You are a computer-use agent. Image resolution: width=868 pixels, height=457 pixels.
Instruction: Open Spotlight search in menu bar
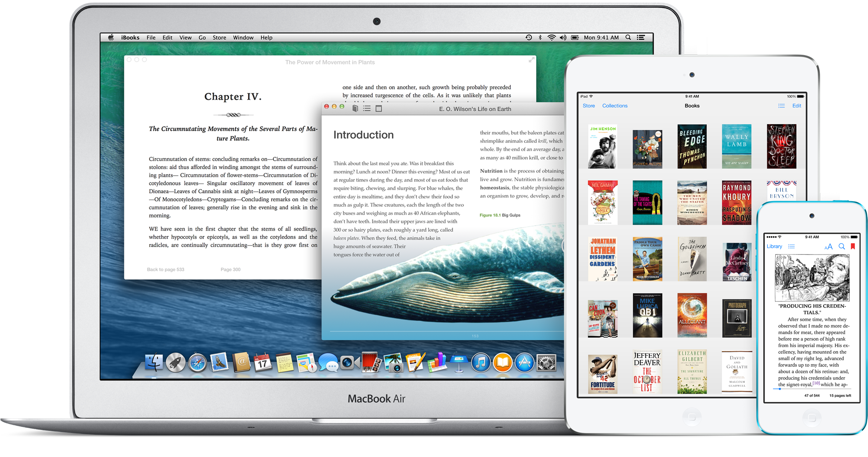tap(628, 38)
